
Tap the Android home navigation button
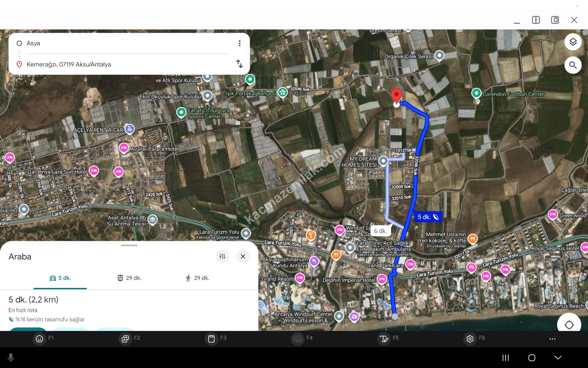532,357
